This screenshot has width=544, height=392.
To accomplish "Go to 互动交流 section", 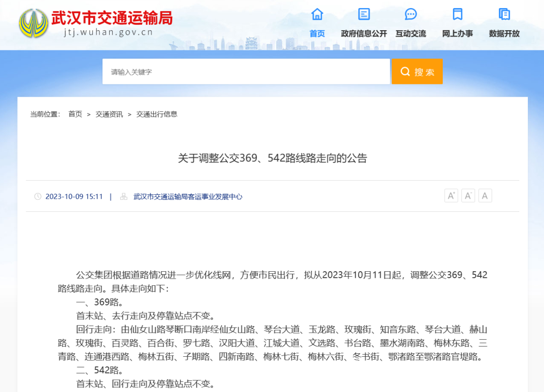I will click(x=411, y=34).
